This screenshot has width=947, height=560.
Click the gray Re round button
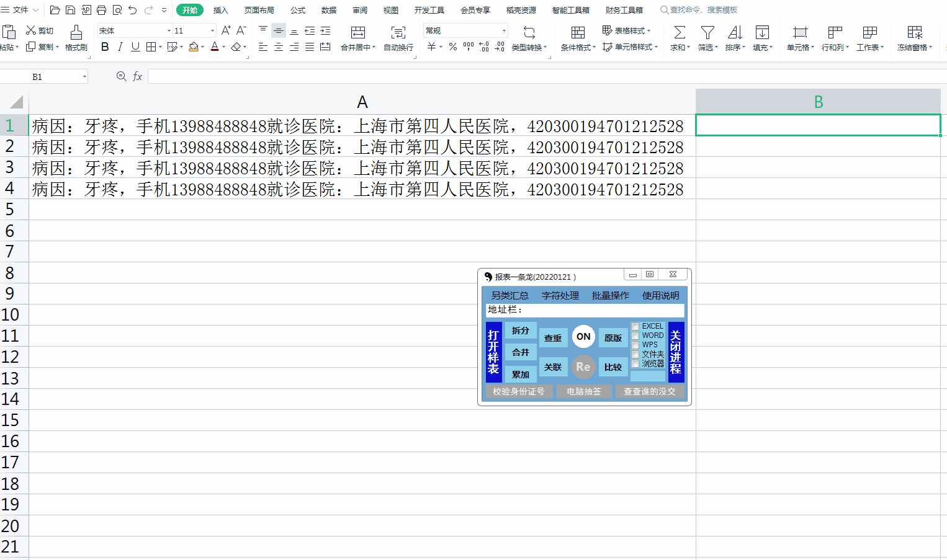(x=583, y=367)
